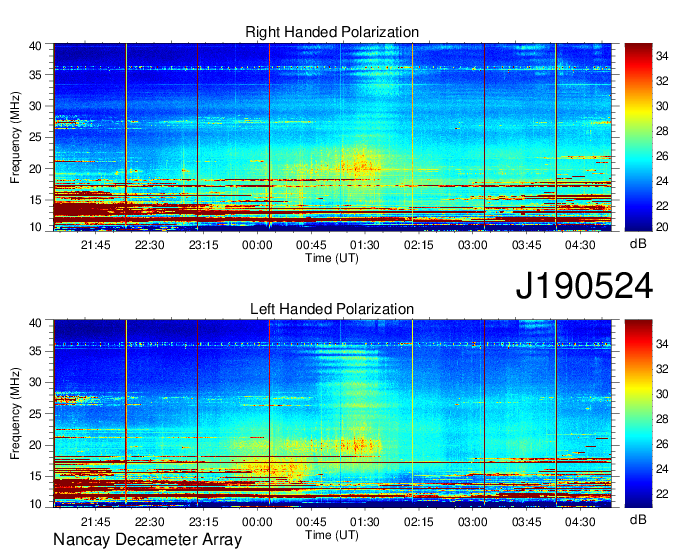Click the Left Handed spectrogram image
The width and height of the screenshot is (680, 552).
pos(333,413)
